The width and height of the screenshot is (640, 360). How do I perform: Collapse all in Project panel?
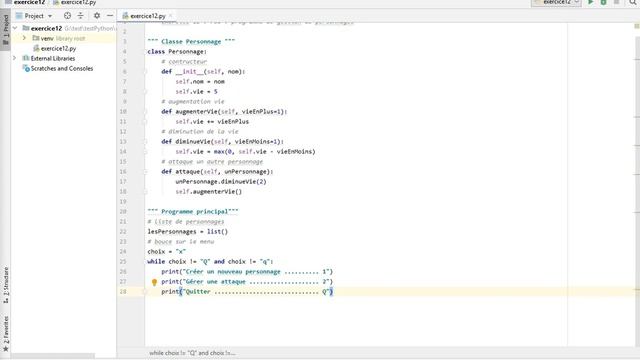[80, 16]
